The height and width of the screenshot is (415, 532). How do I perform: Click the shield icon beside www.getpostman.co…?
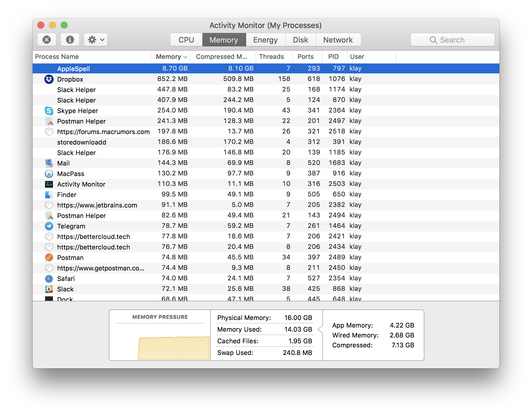point(49,268)
